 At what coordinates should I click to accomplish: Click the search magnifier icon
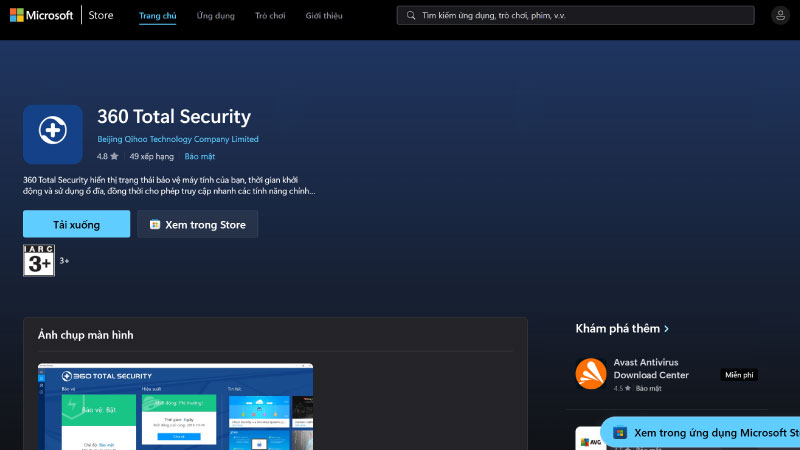coord(410,16)
